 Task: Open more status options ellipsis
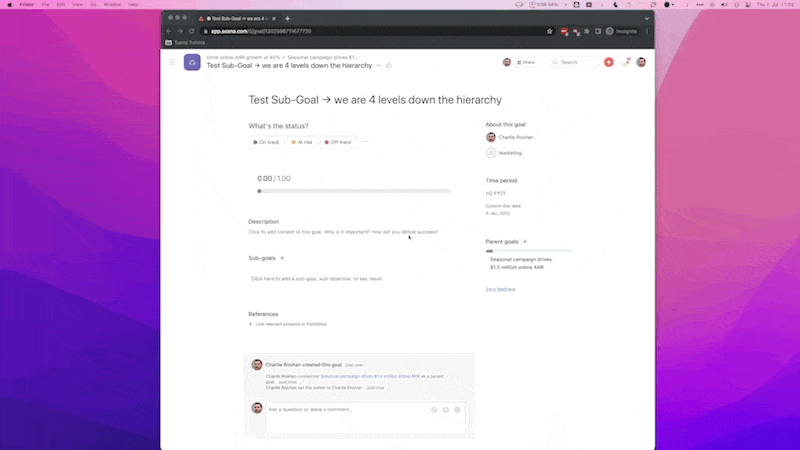tap(365, 142)
